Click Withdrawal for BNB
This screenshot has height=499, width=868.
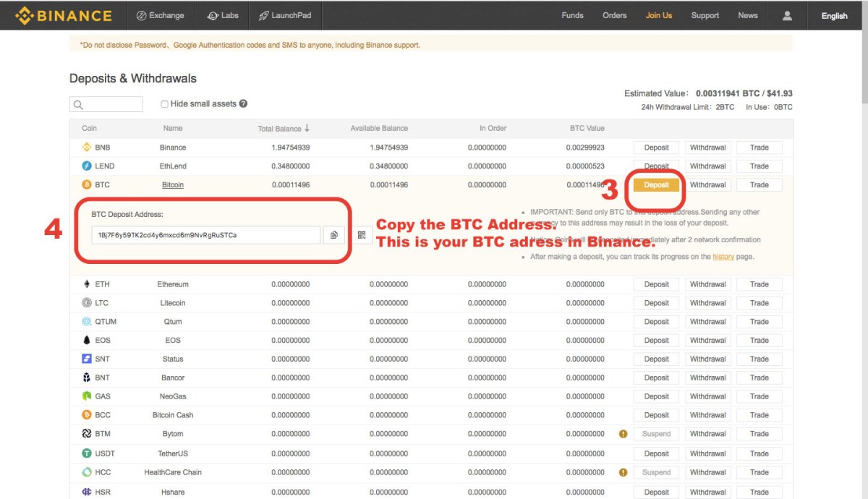point(707,148)
